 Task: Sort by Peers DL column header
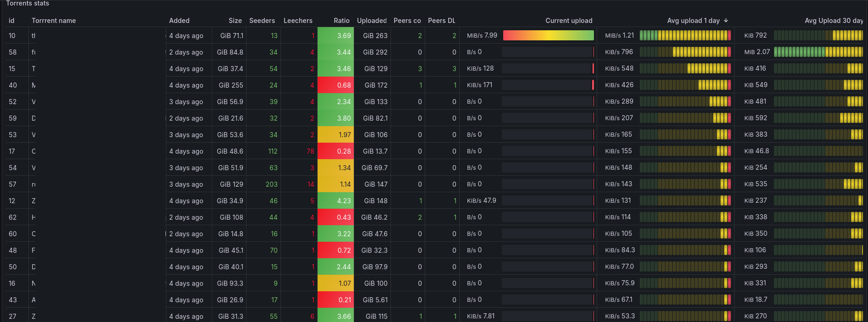(x=441, y=21)
